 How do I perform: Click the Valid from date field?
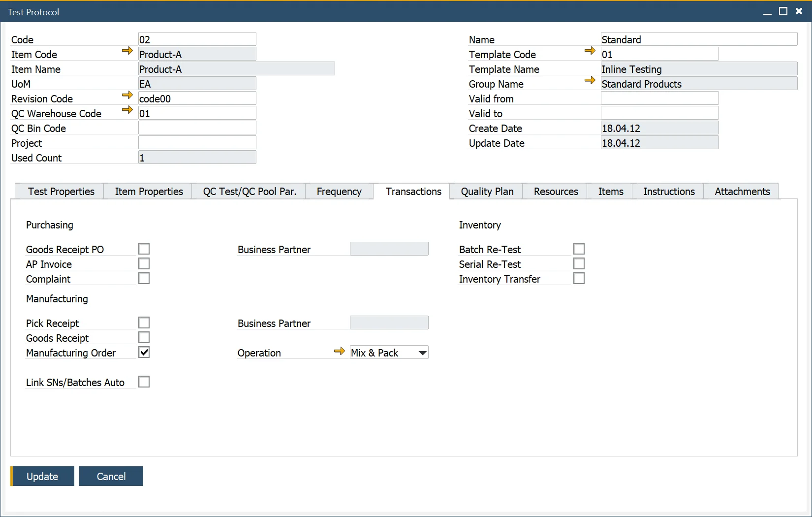click(659, 98)
